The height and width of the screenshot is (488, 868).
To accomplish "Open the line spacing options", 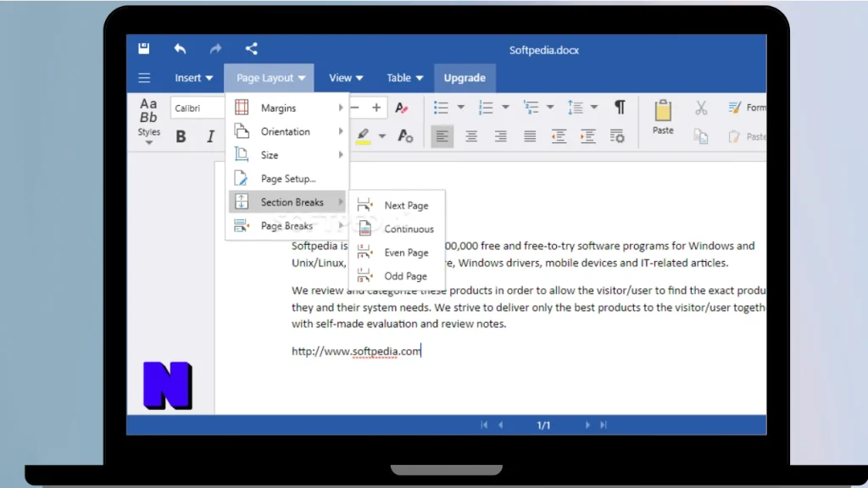I will [576, 108].
